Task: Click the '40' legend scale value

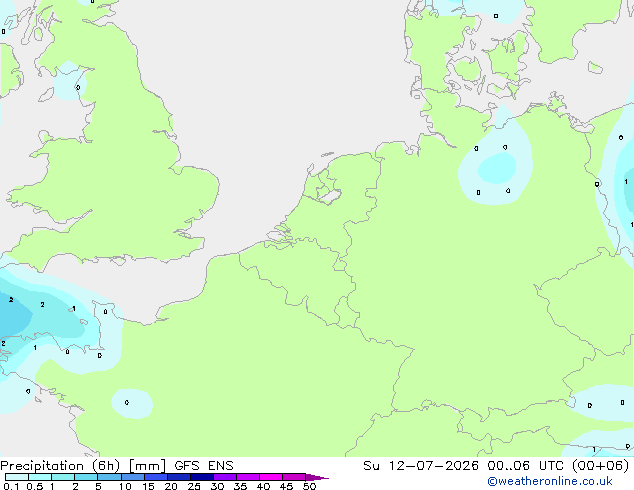Action: 263,486
